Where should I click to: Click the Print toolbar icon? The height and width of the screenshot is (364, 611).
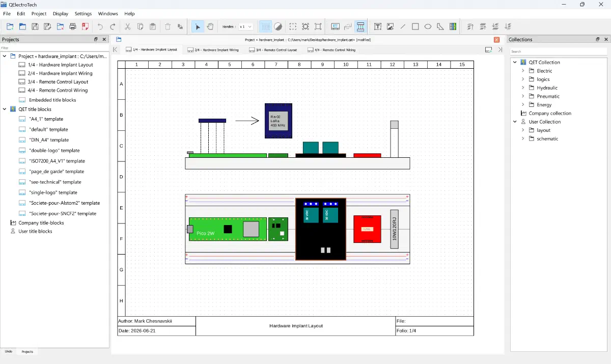click(x=73, y=26)
